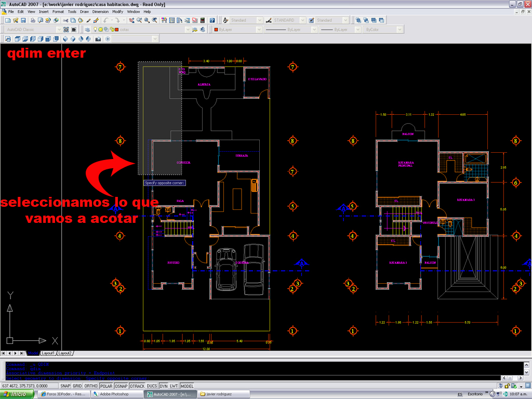Click the Paste icon

[81, 20]
